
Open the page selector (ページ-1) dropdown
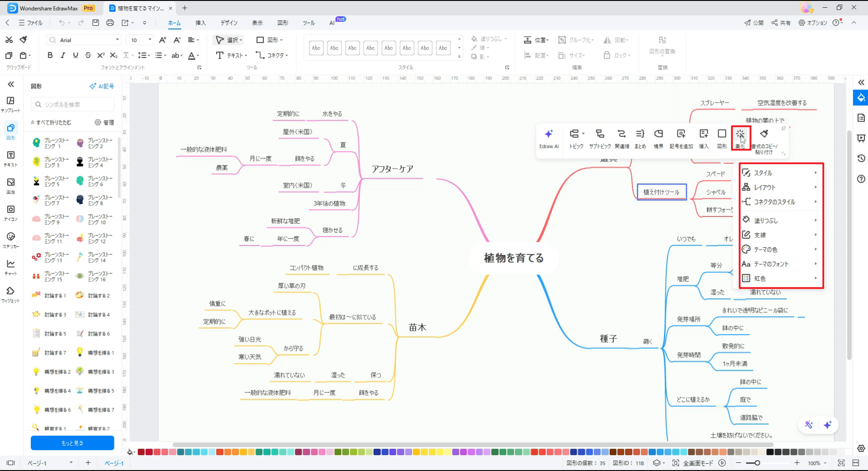coord(50,463)
